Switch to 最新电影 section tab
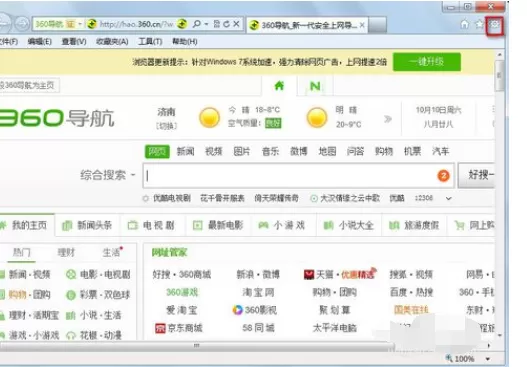Viewport: 527px width, 367px height. coord(218,225)
